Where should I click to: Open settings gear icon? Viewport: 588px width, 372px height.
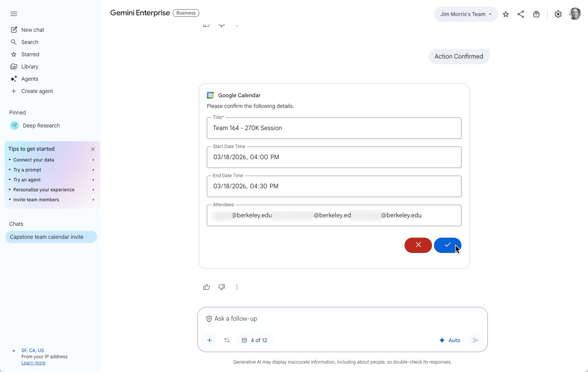coord(558,14)
